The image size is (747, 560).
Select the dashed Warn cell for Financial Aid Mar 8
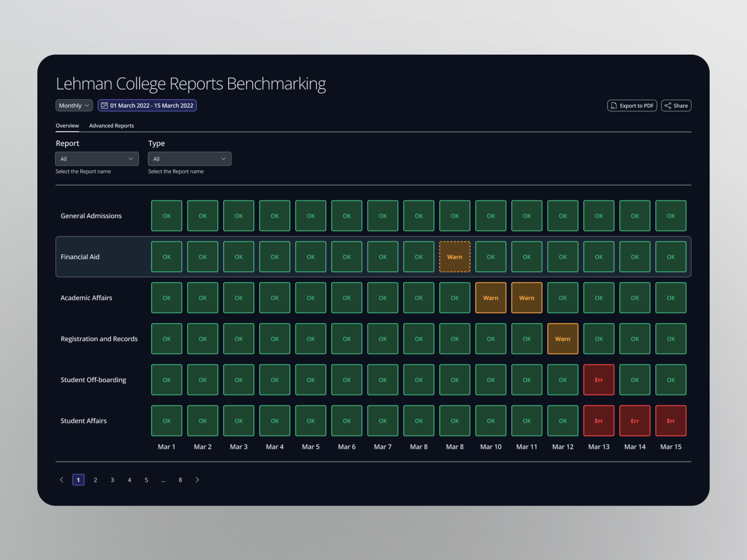455,257
